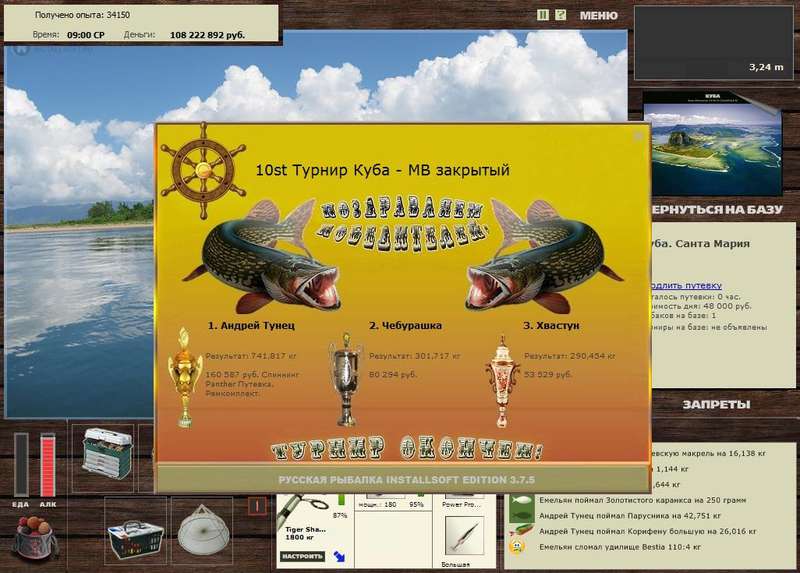Open help via the question mark icon

point(560,15)
